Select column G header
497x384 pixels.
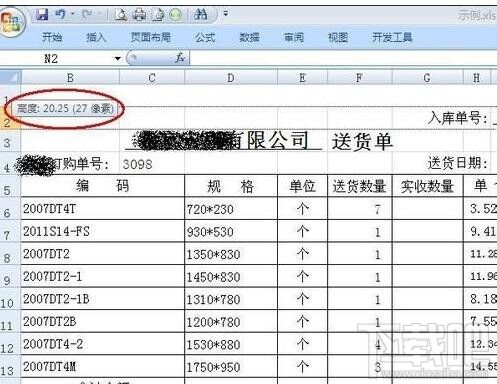click(x=427, y=78)
